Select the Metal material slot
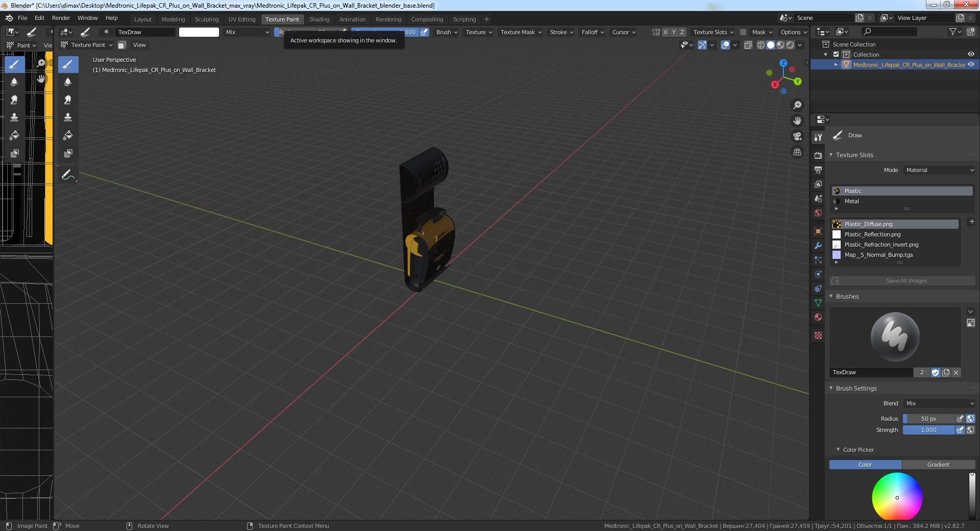 [x=902, y=201]
